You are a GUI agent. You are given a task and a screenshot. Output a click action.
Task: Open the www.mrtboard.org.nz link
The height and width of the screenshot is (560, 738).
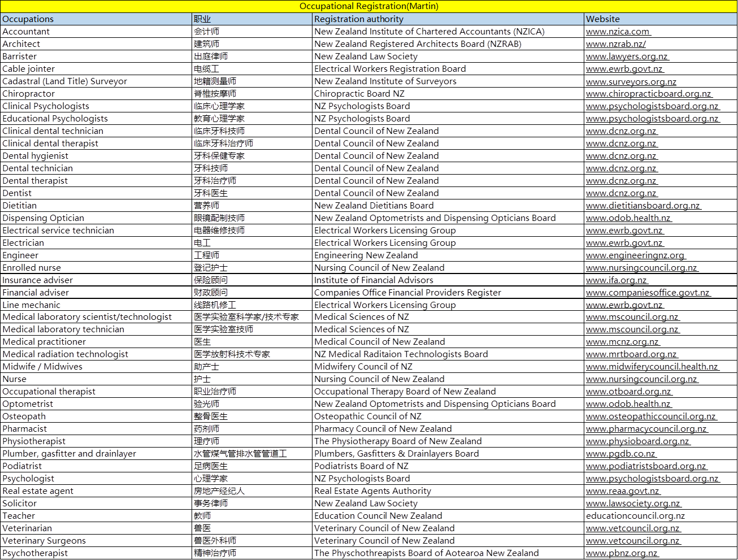point(632,354)
